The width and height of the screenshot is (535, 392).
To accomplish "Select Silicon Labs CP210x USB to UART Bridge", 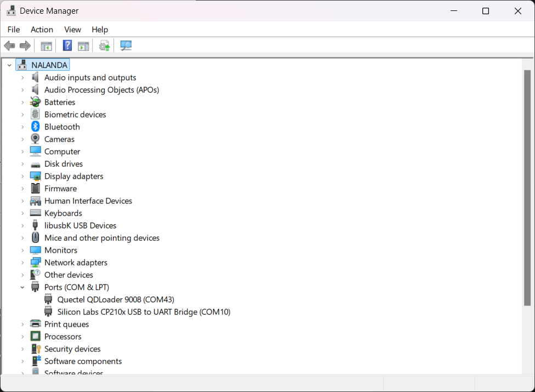I will click(144, 312).
